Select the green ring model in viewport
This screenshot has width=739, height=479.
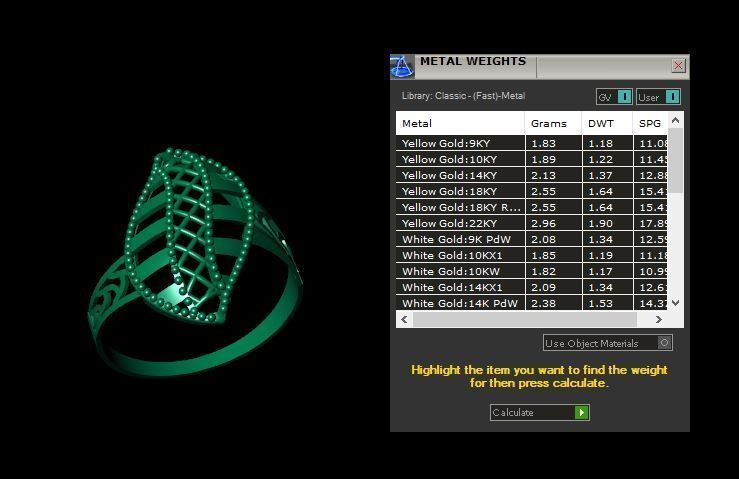195,263
